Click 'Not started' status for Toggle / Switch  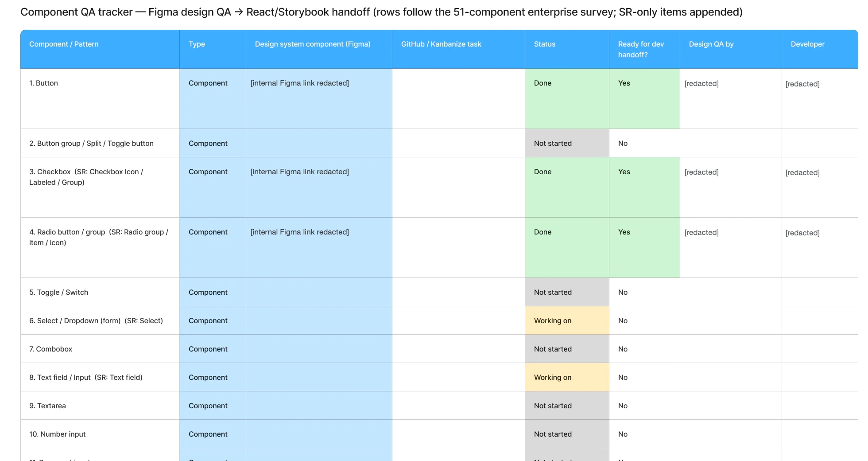[x=567, y=292]
